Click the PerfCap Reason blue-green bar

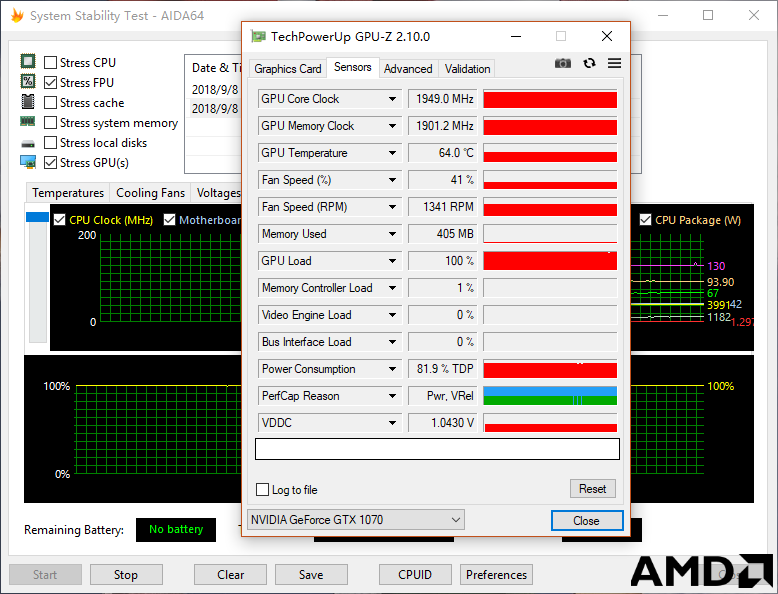[x=550, y=396]
